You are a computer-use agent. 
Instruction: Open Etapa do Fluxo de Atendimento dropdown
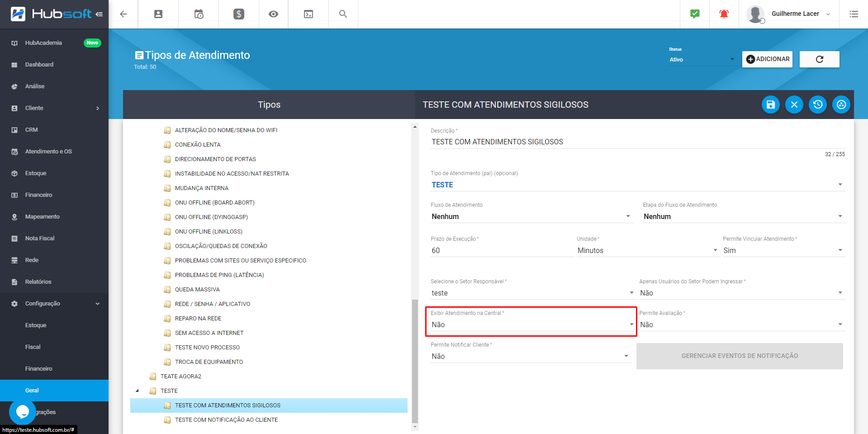[744, 216]
